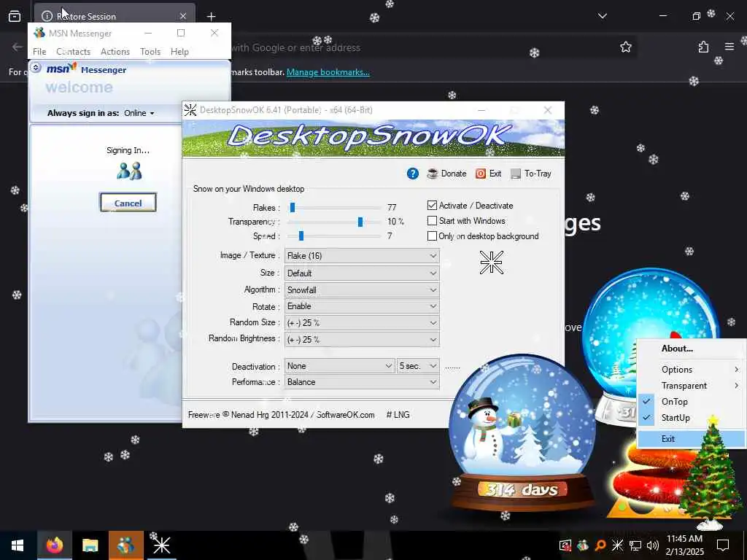Cancel the MSN sign-in

(128, 203)
